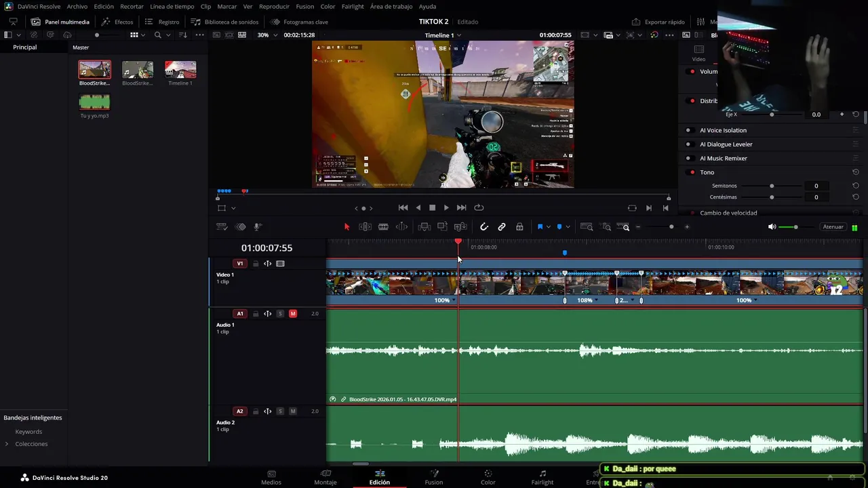
Task: Click Exportar rápido button
Action: coord(658,22)
